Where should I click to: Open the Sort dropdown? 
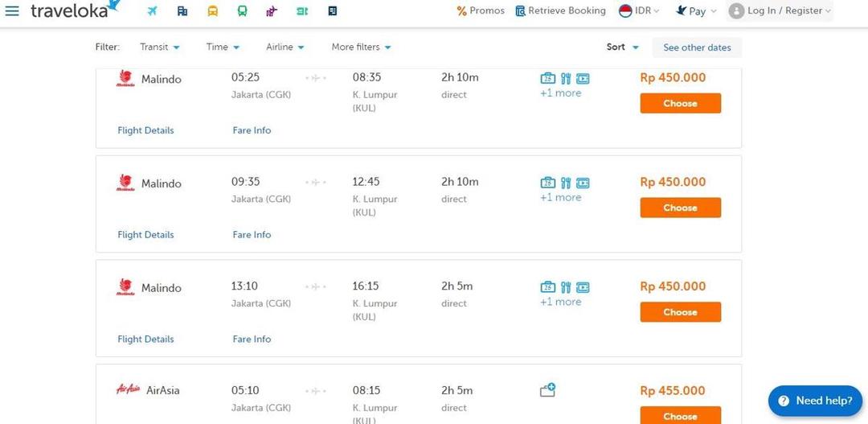tap(623, 47)
